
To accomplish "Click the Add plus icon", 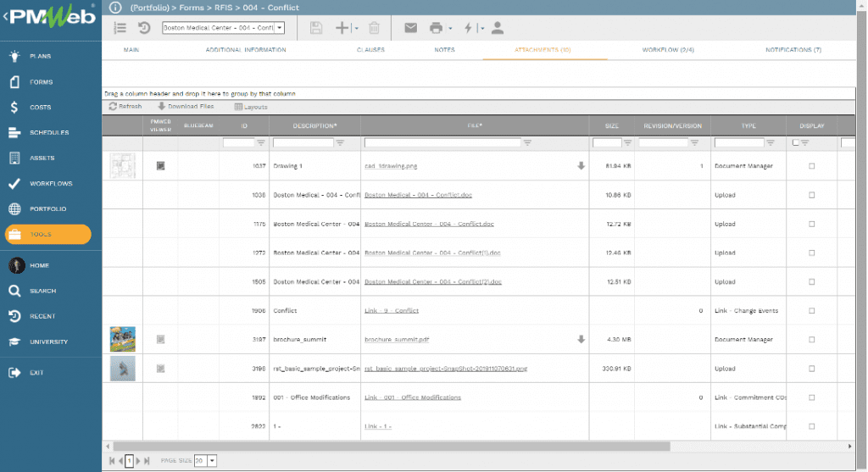I will [x=342, y=28].
